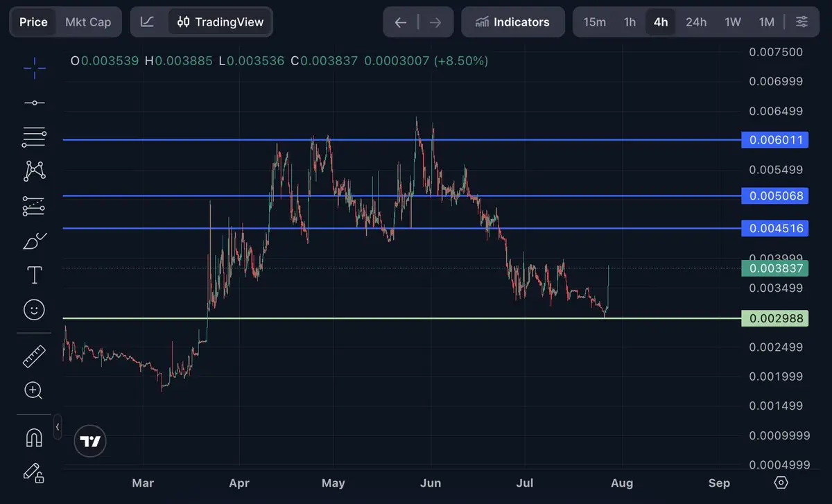Click the low price value 0.003536

pos(256,61)
